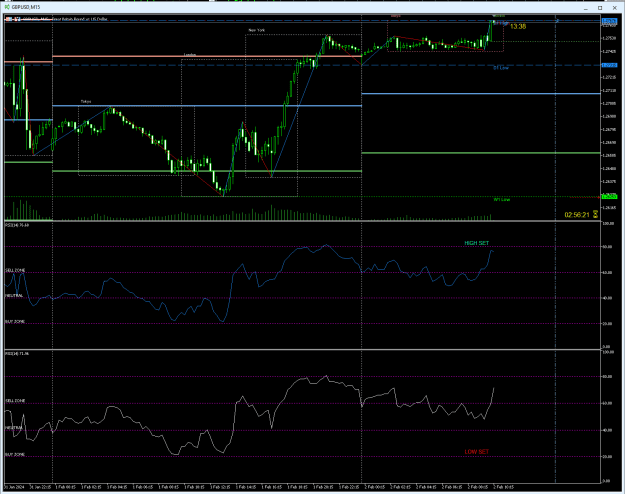Click the GBPUSD,M15 window title text
This screenshot has width=625, height=494.
pyautogui.click(x=26, y=7)
